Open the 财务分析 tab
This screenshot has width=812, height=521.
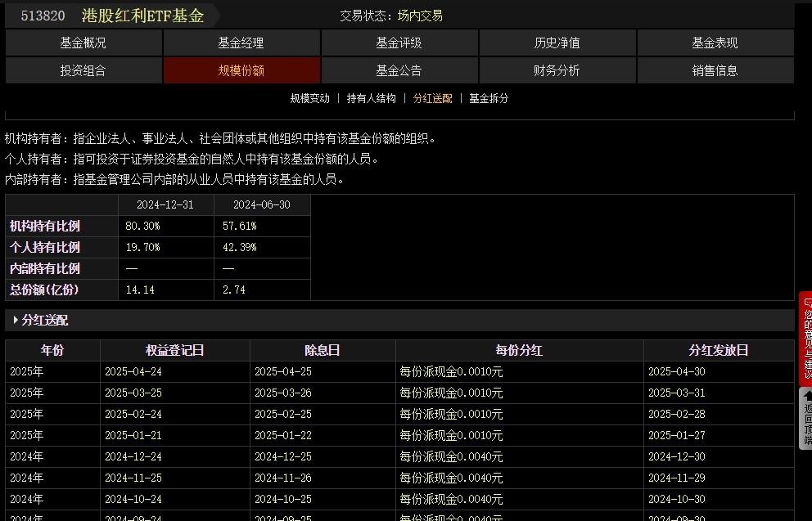click(x=557, y=70)
